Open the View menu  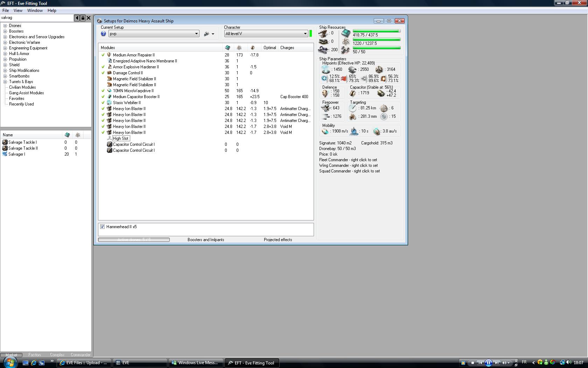tap(18, 11)
